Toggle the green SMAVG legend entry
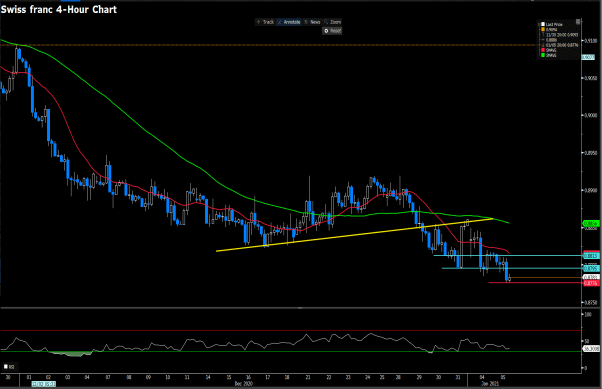The image size is (602, 389). pyautogui.click(x=549, y=55)
